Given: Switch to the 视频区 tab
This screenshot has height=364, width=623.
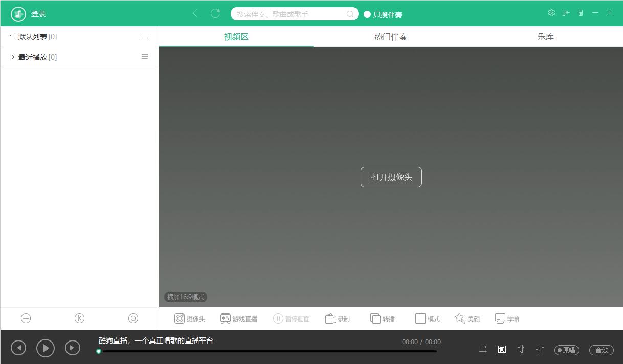Looking at the screenshot, I should click(236, 36).
